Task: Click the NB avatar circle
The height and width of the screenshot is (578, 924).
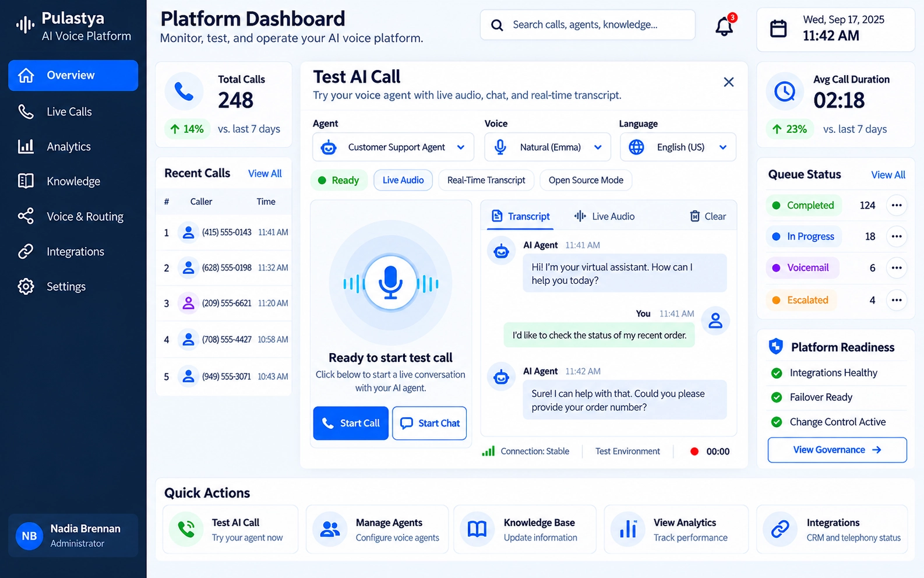Action: tap(29, 536)
